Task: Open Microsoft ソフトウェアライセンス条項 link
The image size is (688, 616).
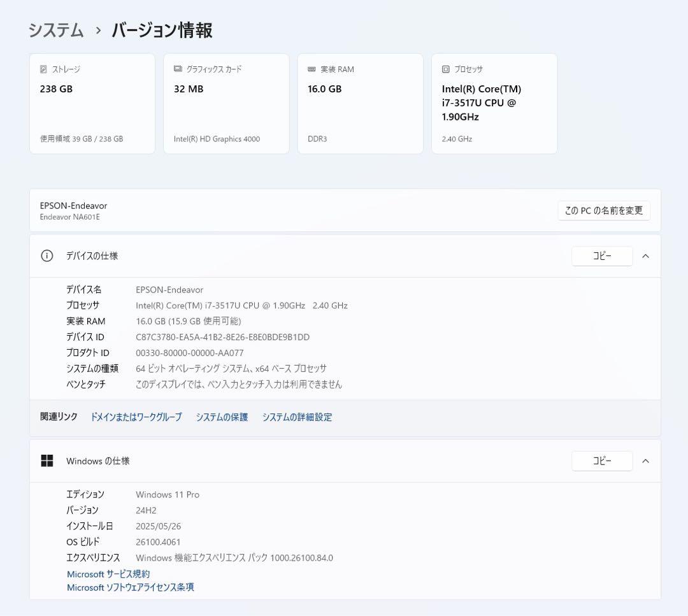Action: coord(130,587)
